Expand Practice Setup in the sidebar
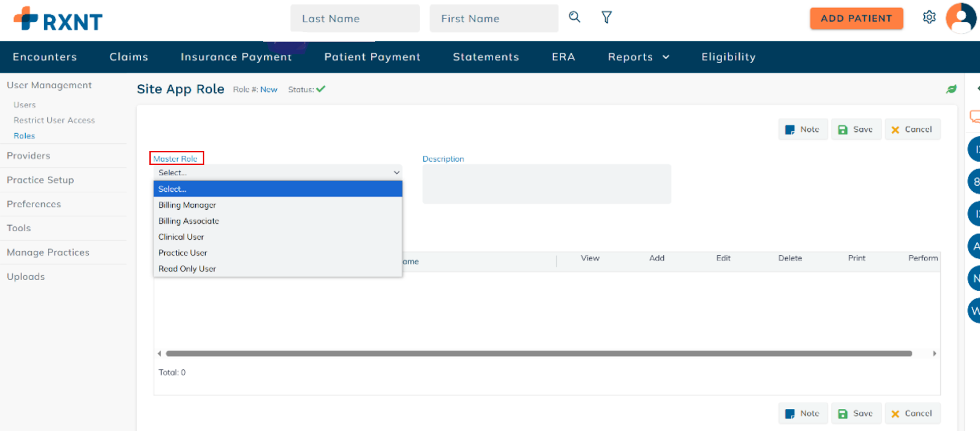980x431 pixels. [40, 180]
